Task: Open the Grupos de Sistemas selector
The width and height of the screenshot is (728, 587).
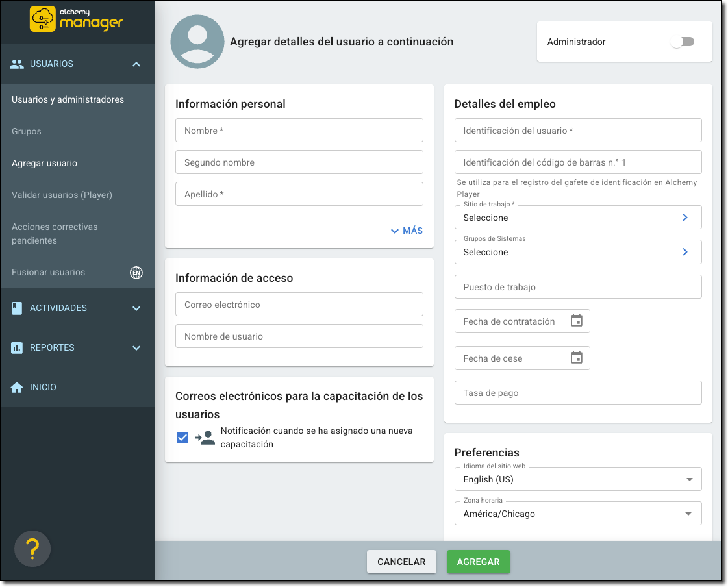Action: [x=578, y=252]
